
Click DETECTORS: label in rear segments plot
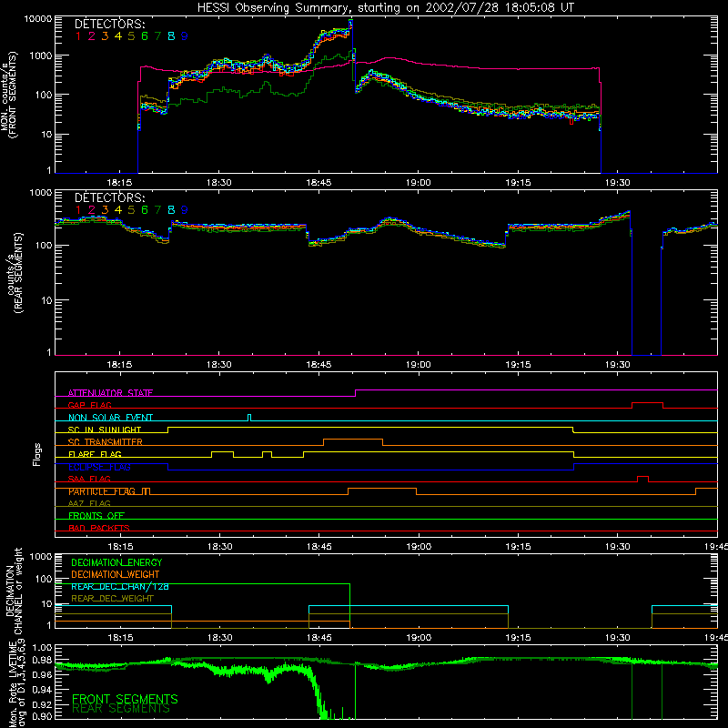(x=109, y=197)
